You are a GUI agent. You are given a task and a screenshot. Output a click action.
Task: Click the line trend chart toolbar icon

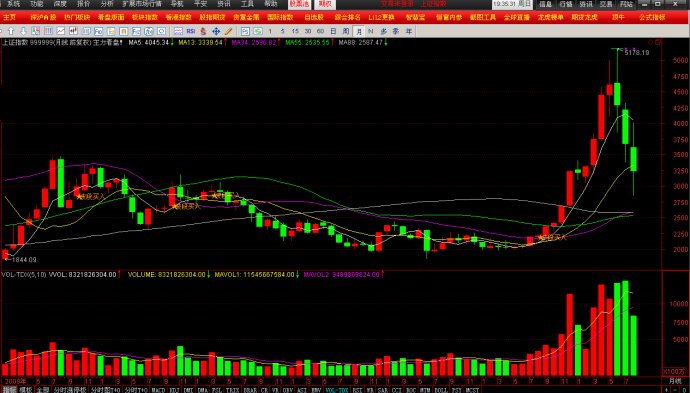click(61, 31)
